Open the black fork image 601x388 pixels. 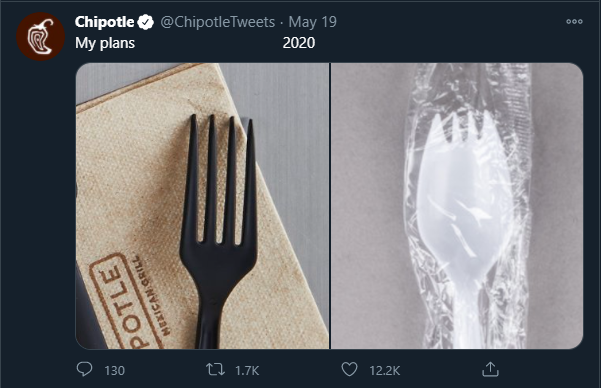202,206
